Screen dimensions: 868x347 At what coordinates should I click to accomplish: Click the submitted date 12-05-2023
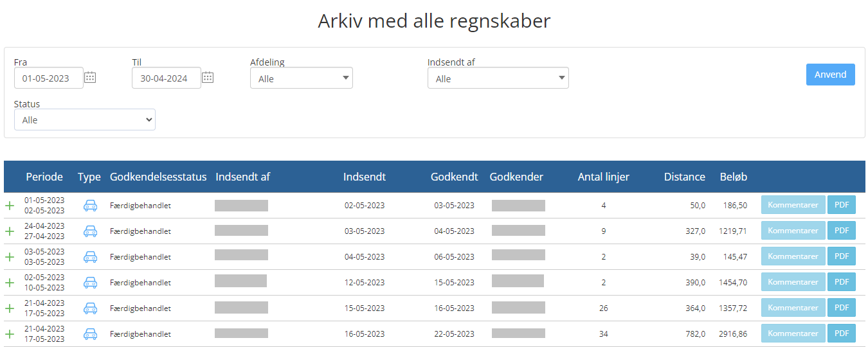pos(365,283)
